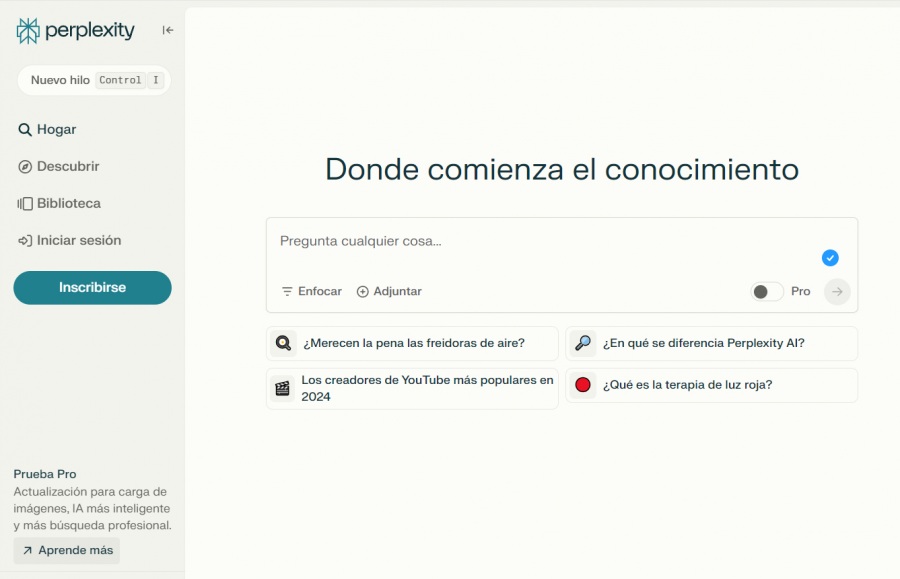Click the blue checkmark badge in the search box

point(830,258)
